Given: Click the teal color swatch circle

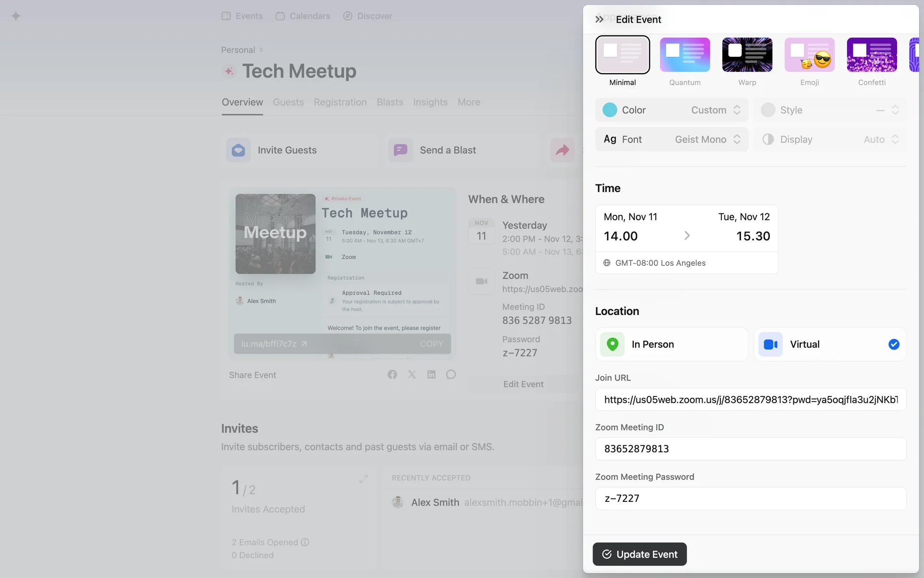Looking at the screenshot, I should click(x=610, y=110).
